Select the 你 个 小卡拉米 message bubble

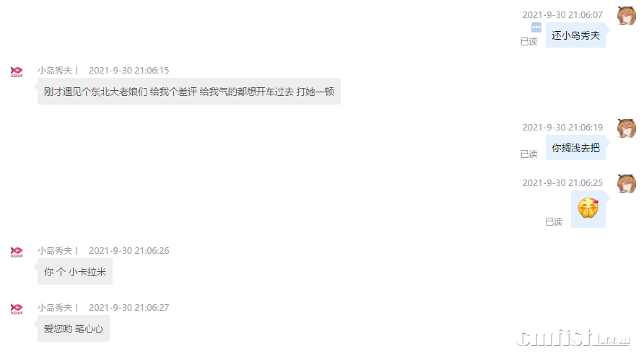click(x=75, y=272)
